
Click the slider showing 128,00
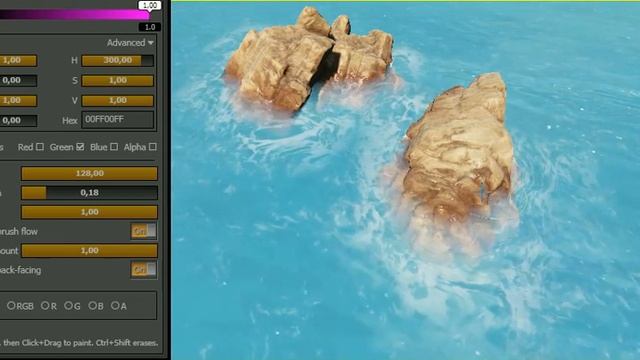(89, 173)
